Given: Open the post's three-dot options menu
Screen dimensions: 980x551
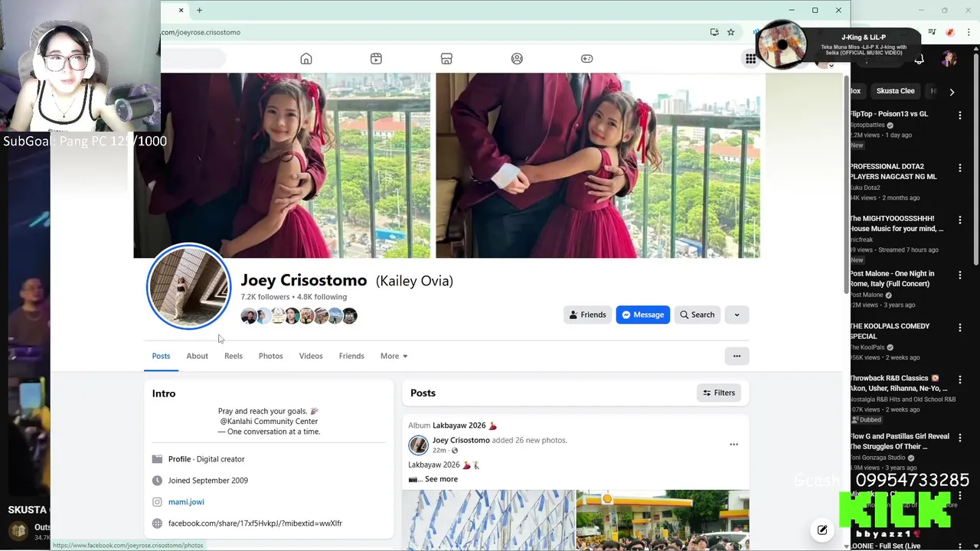Looking at the screenshot, I should click(x=733, y=445).
